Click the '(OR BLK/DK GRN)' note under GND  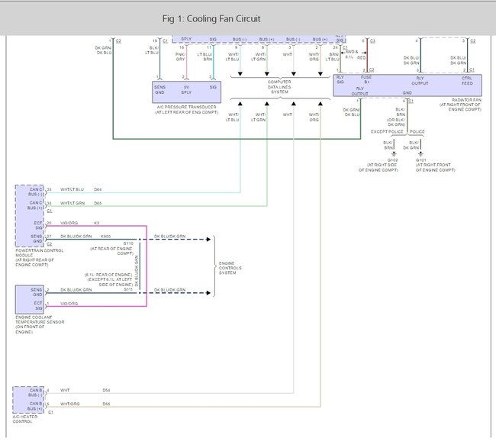coord(396,122)
